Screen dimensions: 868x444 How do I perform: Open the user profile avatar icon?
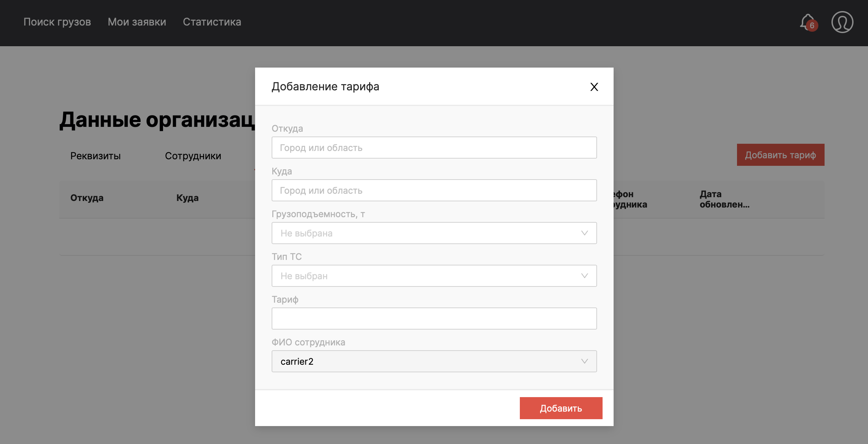[x=842, y=22]
